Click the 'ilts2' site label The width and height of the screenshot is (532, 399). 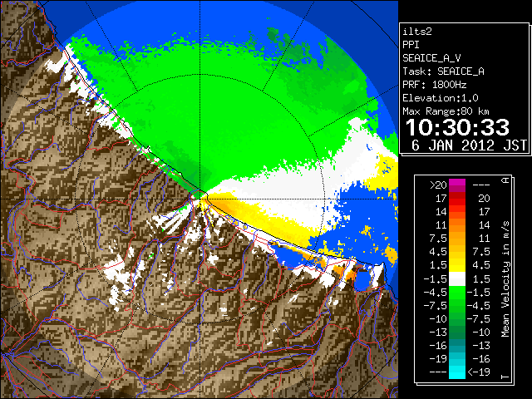(x=417, y=32)
